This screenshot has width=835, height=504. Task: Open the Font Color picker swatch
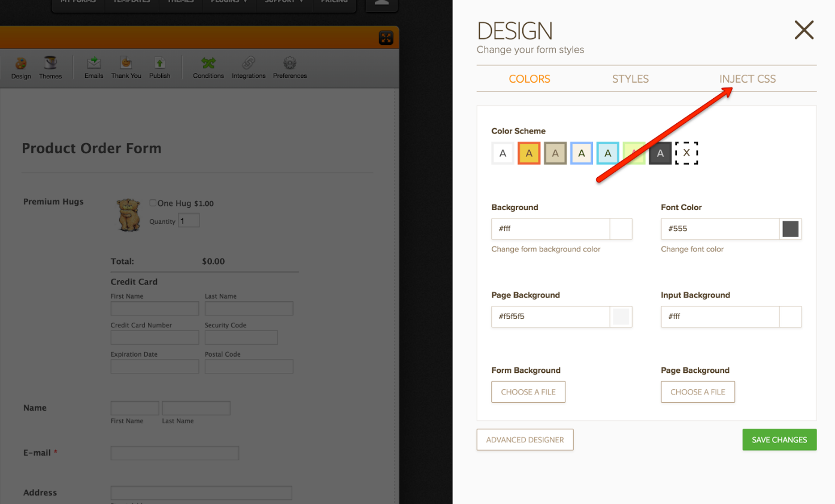[791, 229]
